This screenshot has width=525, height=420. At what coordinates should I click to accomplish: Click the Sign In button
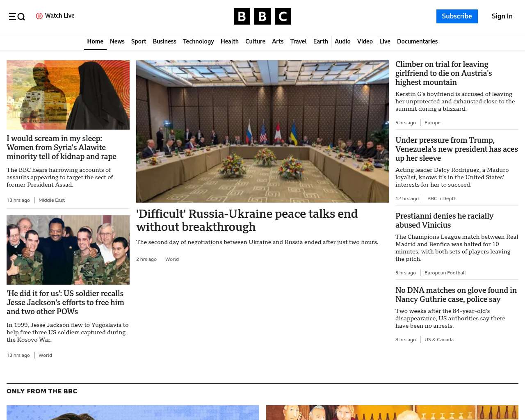tap(502, 16)
